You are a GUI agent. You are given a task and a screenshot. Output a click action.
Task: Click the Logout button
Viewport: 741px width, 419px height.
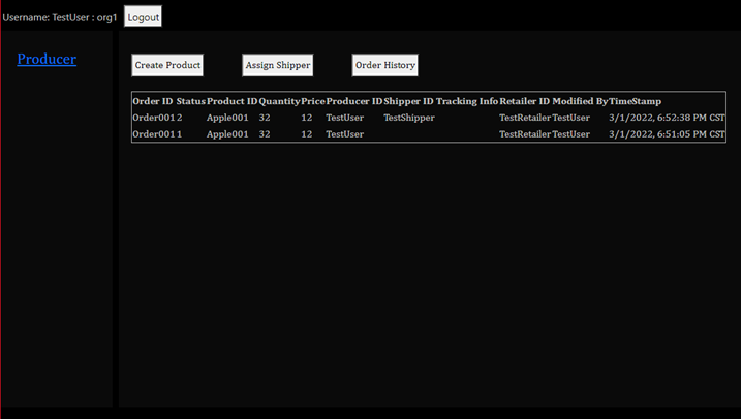143,17
